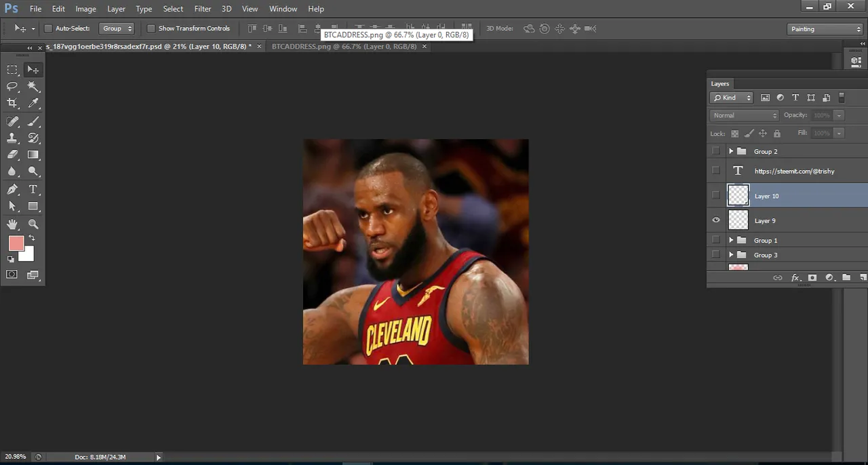
Task: Select the Rectangle shape tool
Action: click(33, 206)
